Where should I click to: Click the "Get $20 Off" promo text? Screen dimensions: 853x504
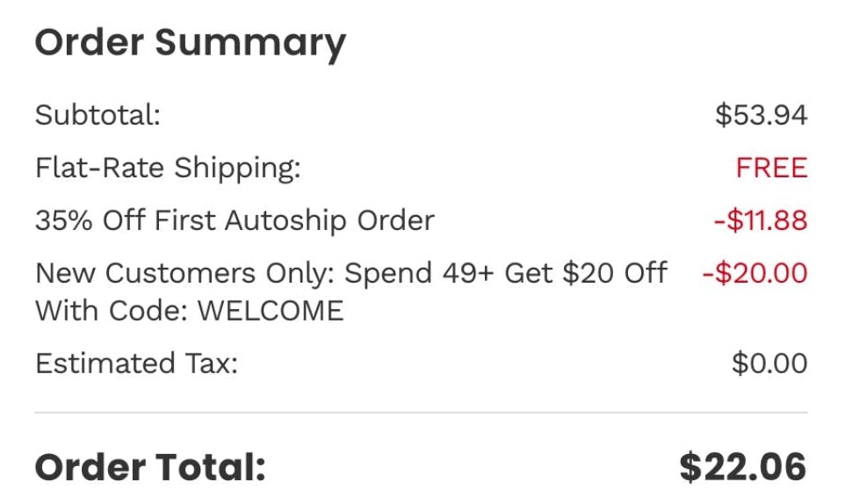click(585, 273)
